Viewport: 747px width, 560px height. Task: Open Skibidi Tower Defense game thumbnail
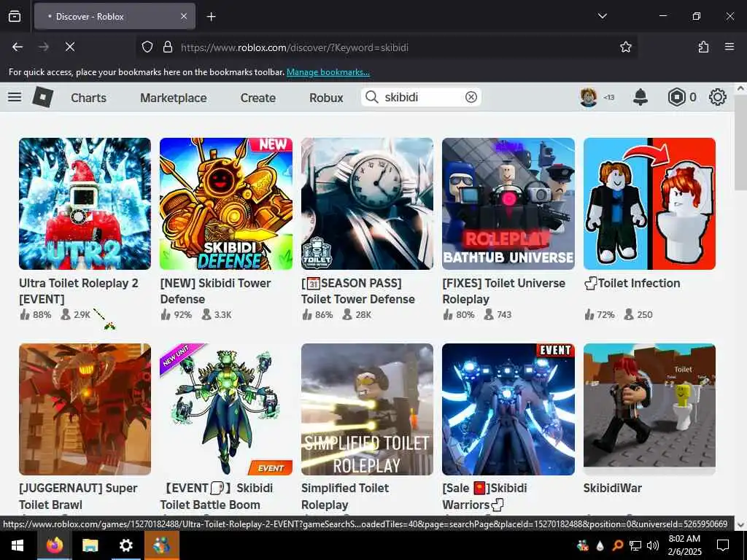click(226, 204)
